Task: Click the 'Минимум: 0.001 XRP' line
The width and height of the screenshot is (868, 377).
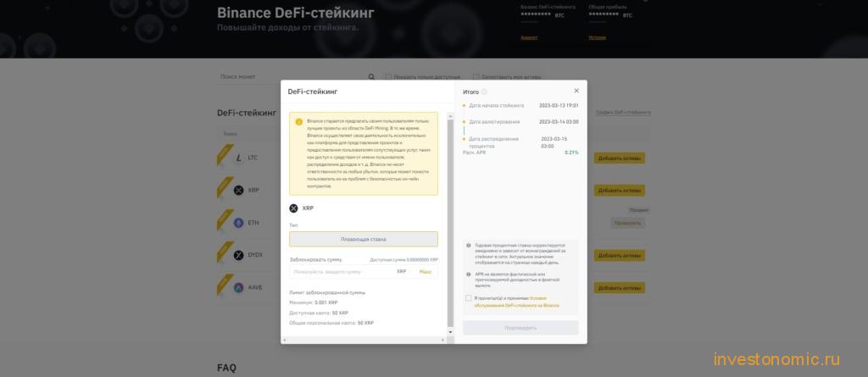Action: click(x=314, y=302)
